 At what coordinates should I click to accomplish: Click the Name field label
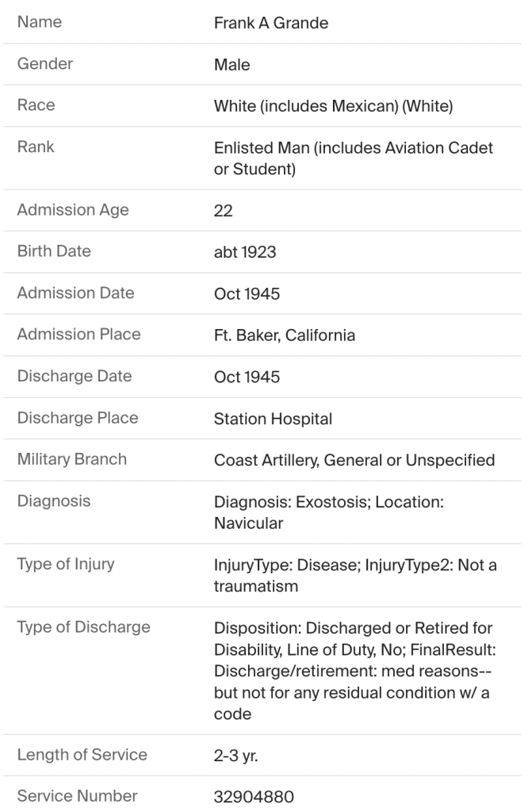39,23
